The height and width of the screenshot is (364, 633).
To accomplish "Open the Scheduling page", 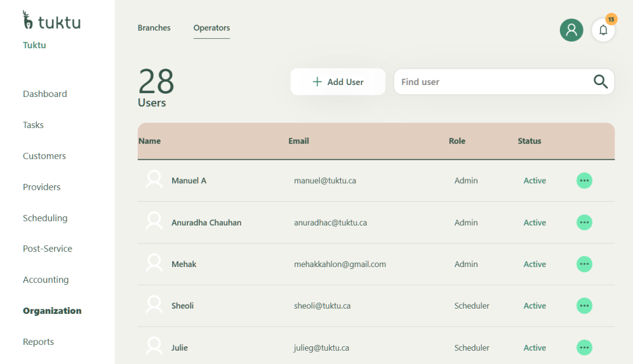I will (45, 218).
